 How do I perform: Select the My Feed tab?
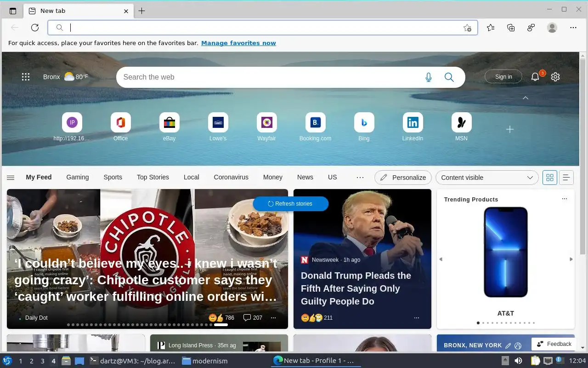(x=39, y=177)
